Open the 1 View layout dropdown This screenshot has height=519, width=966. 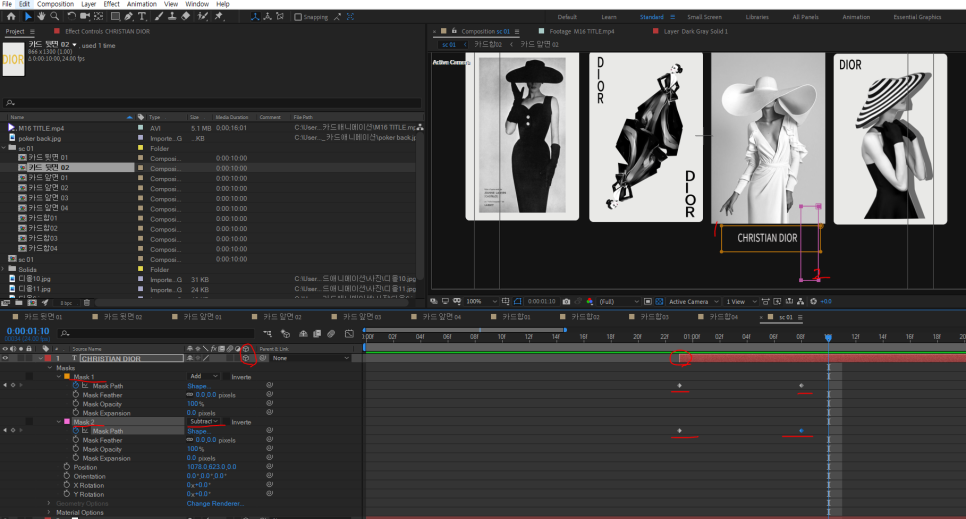(741, 301)
